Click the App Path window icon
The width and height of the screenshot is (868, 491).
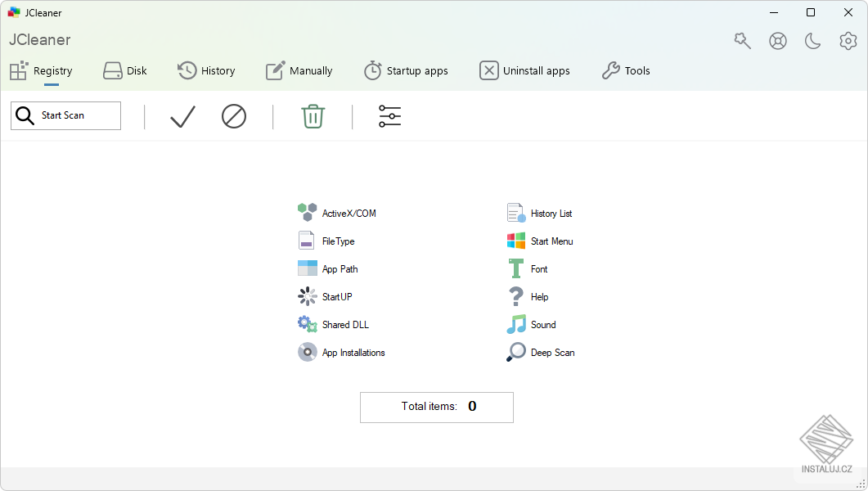pos(308,268)
